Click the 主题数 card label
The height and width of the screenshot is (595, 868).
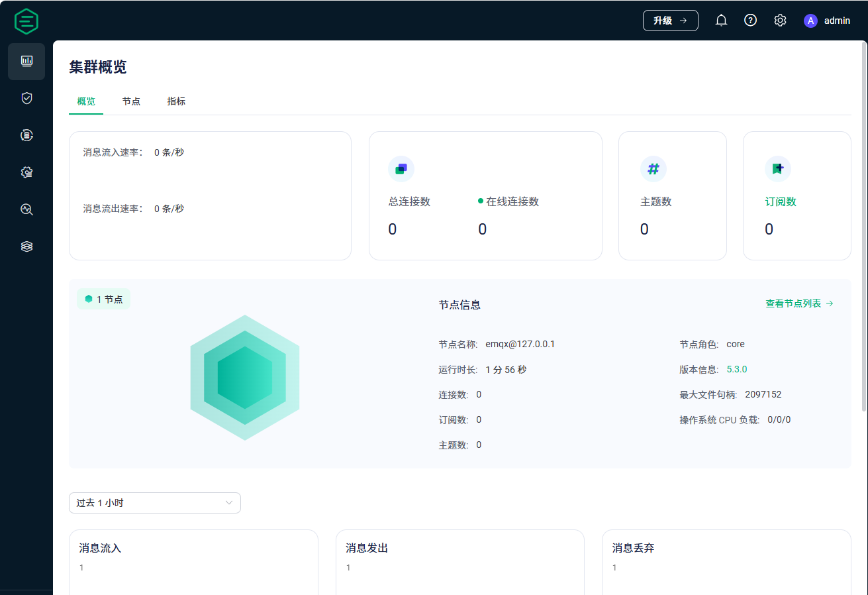pyautogui.click(x=655, y=202)
